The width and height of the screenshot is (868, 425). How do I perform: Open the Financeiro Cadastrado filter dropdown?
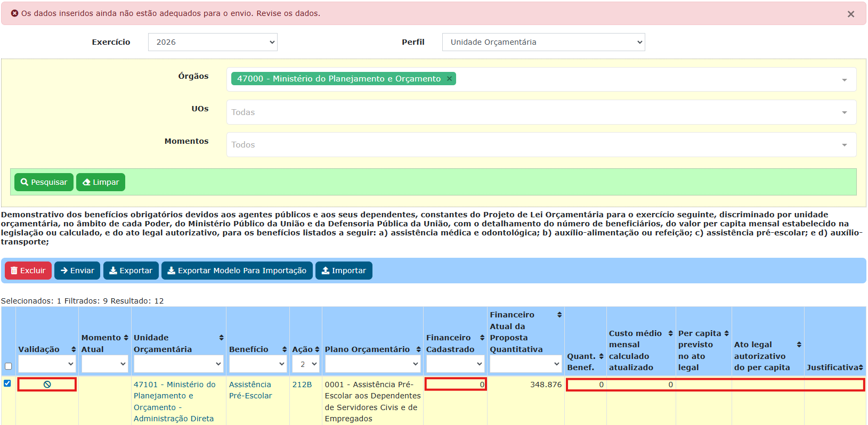pos(456,364)
